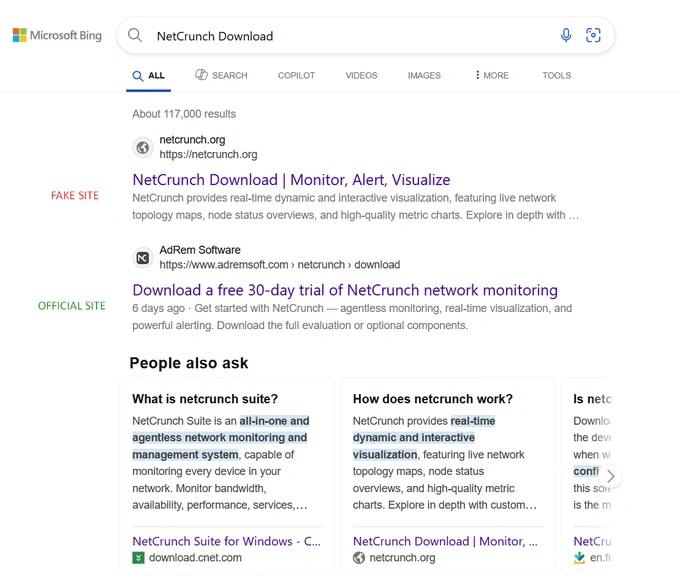680x581 pixels.
Task: Click the download arrow favicon in third card
Action: [x=579, y=558]
